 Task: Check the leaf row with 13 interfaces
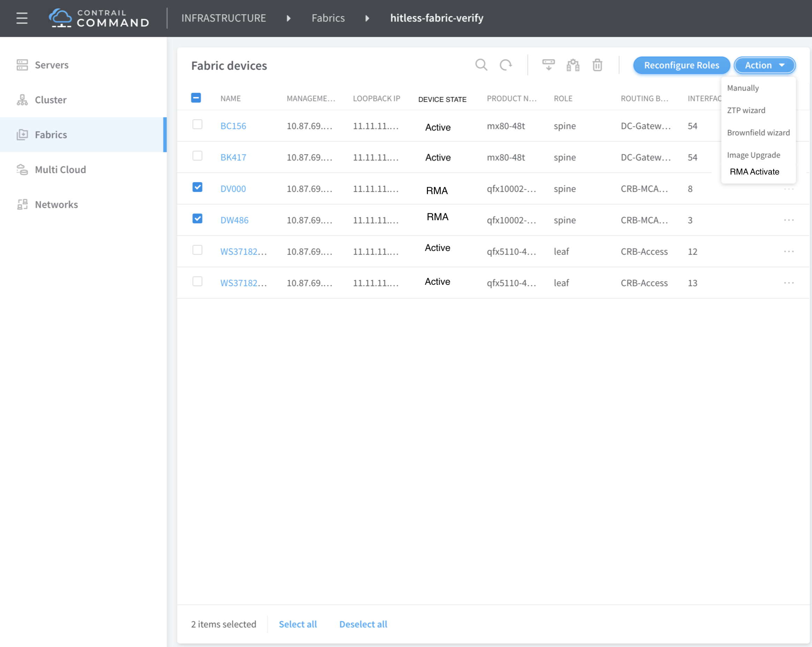[197, 282]
